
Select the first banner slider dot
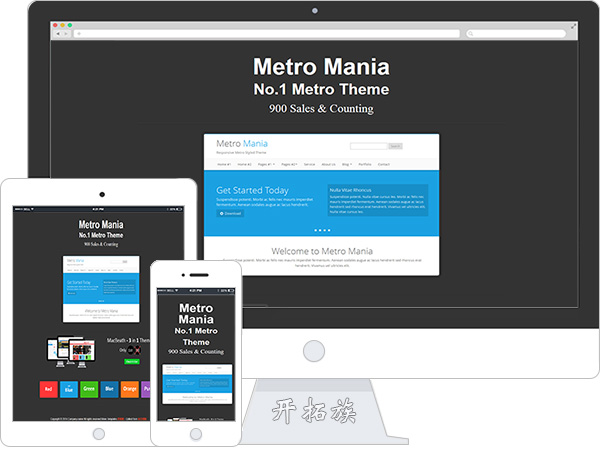(316, 230)
